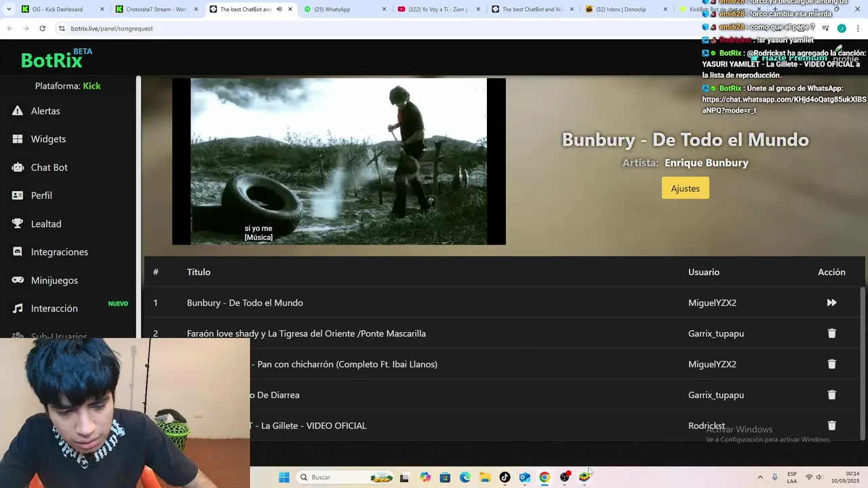This screenshot has width=868, height=488.
Task: Click the Acción column header
Action: pyautogui.click(x=831, y=272)
